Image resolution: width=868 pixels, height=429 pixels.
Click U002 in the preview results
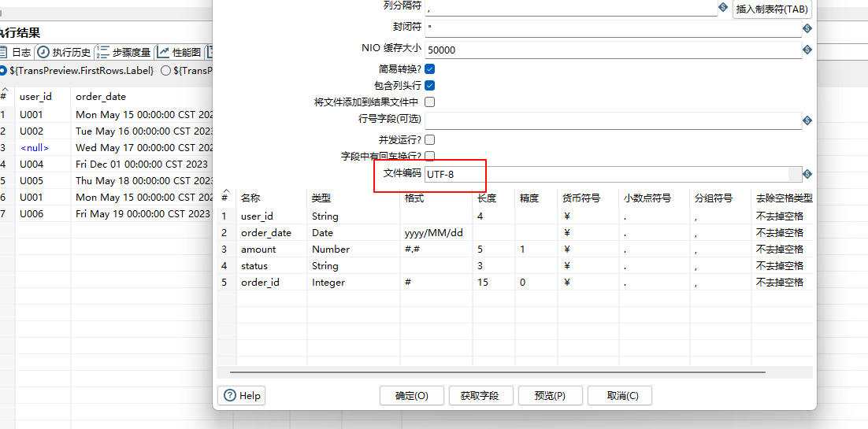coord(43,131)
